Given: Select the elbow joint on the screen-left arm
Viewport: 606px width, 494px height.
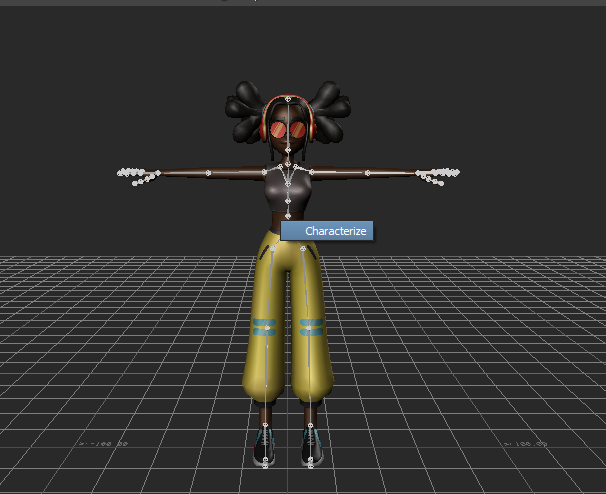Looking at the screenshot, I should (208, 173).
